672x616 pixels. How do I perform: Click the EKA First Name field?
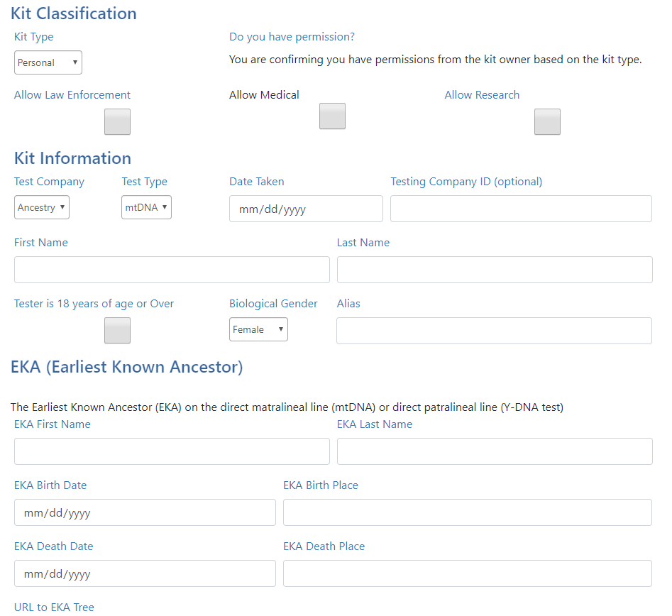pos(172,451)
